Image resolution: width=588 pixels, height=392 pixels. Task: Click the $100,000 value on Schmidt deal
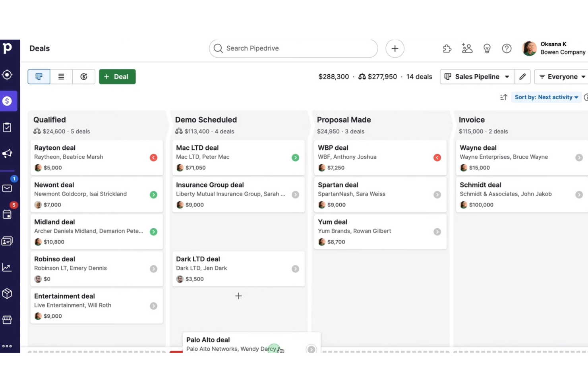[481, 205]
